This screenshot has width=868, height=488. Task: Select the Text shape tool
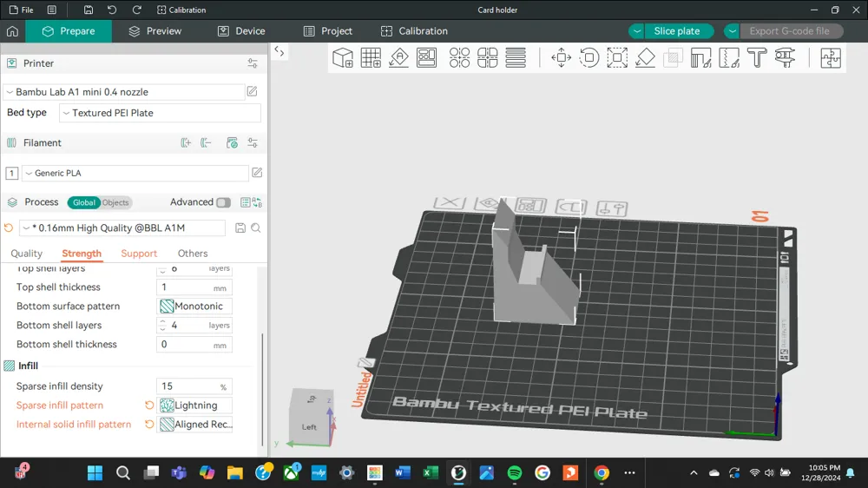click(757, 57)
